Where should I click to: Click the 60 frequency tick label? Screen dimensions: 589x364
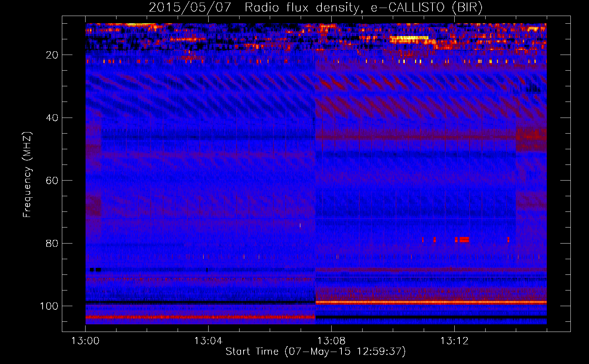point(52,181)
